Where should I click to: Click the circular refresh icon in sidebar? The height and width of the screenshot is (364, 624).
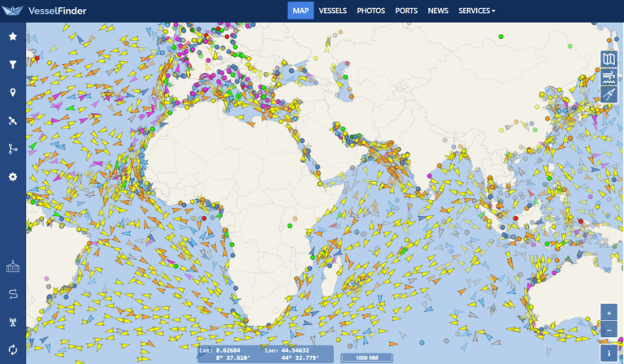[12, 349]
